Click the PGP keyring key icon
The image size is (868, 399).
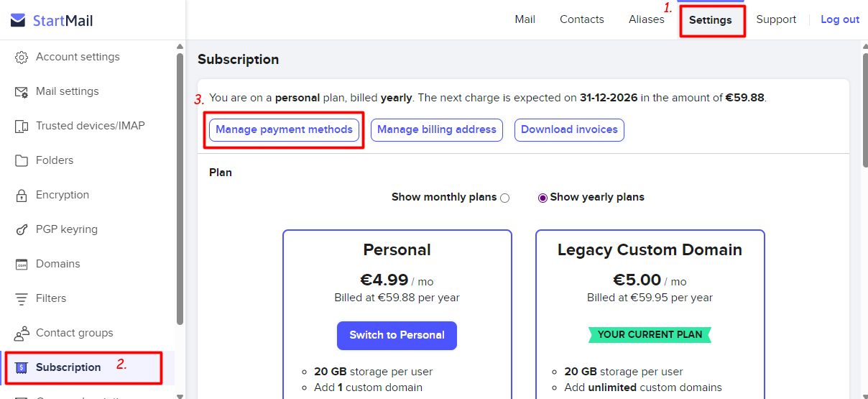[22, 229]
